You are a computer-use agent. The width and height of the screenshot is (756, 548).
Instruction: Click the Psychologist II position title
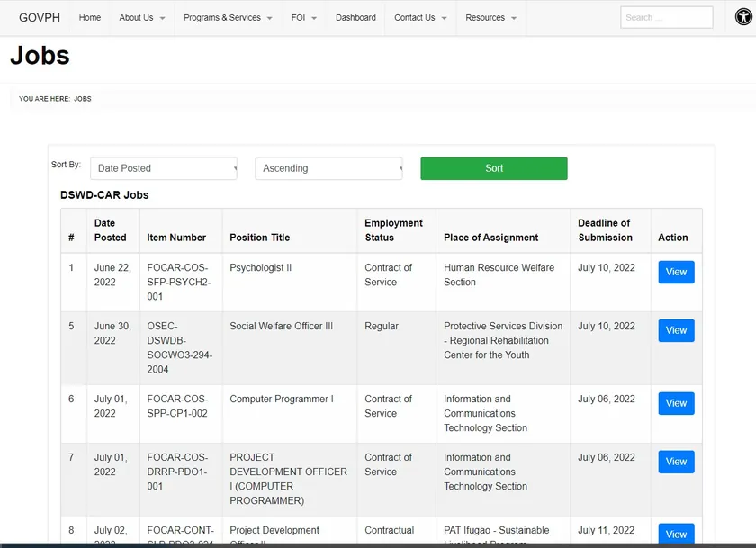(260, 267)
